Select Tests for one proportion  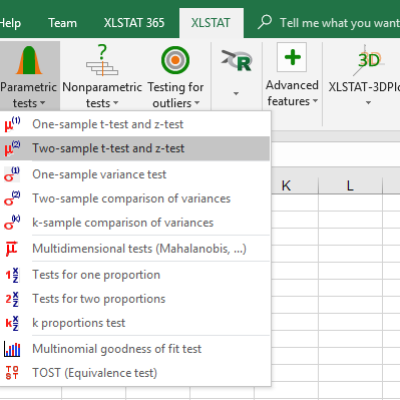pyautogui.click(x=135, y=275)
